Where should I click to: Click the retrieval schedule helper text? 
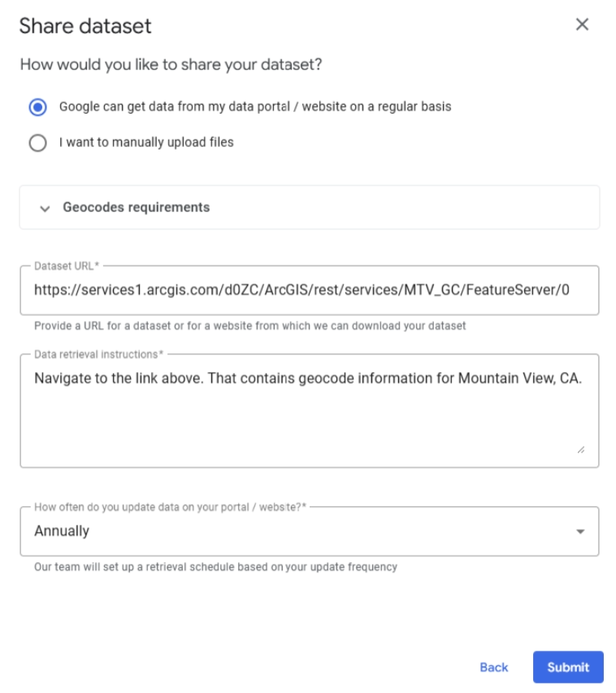tap(215, 567)
